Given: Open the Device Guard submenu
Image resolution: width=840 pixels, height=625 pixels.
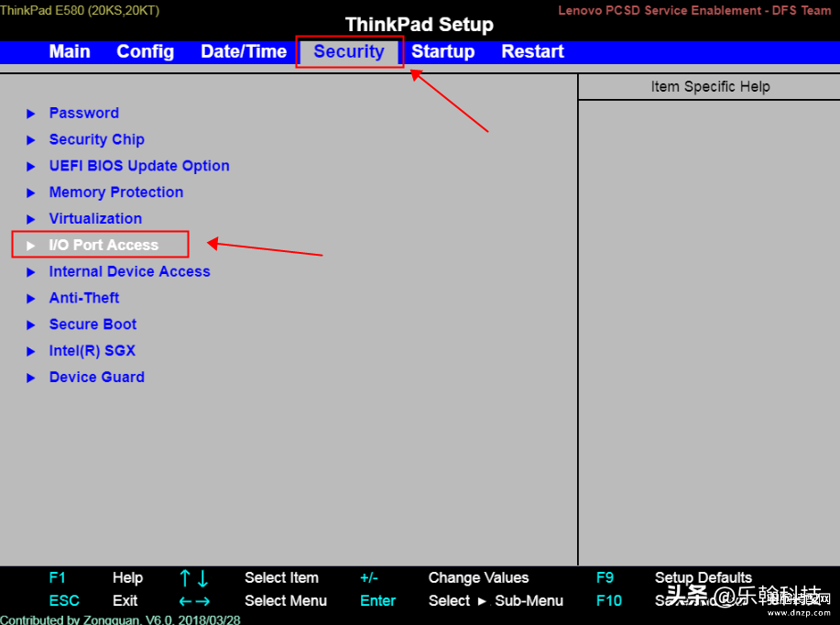Looking at the screenshot, I should click(96, 377).
